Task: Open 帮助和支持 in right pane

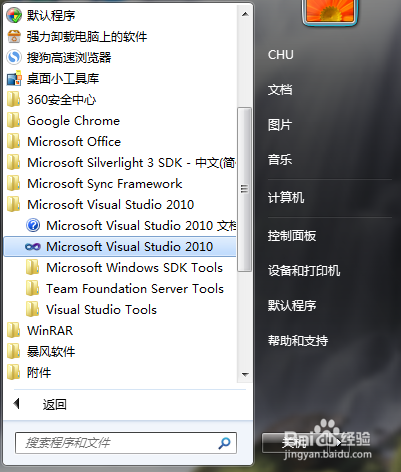Action: [298, 340]
